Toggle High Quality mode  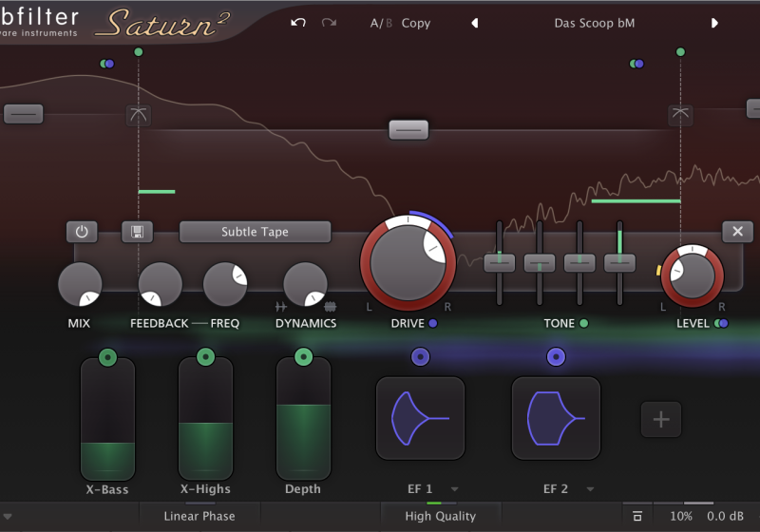pos(440,516)
